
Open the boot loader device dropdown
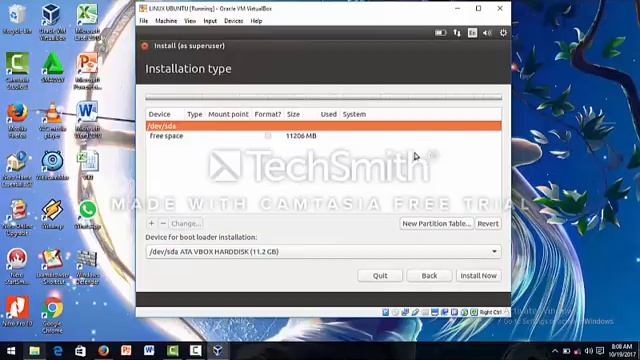point(323,252)
